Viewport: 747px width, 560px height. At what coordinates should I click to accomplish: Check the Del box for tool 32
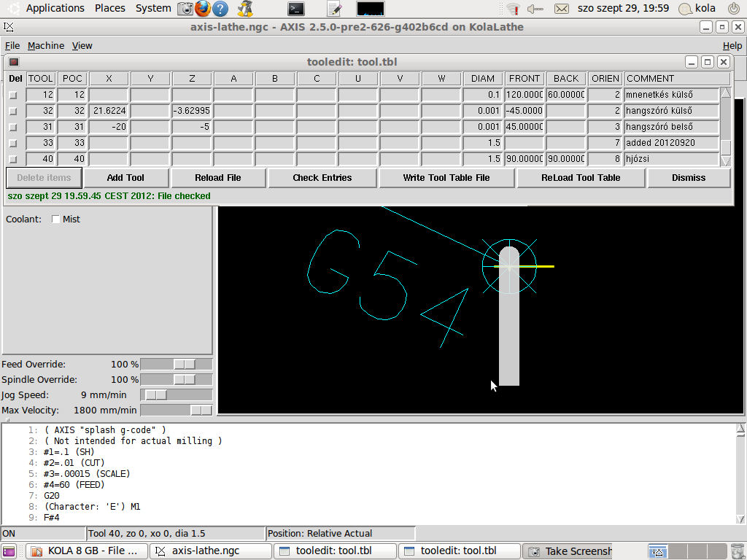click(12, 111)
